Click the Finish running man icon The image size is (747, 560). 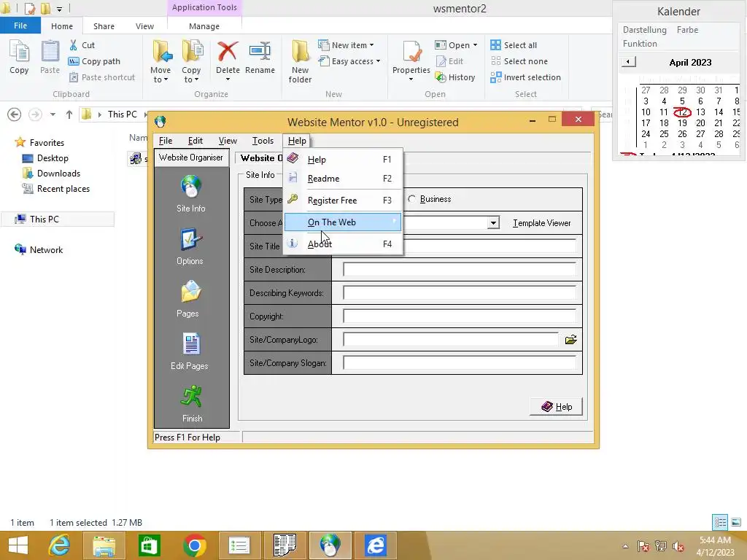pyautogui.click(x=192, y=396)
